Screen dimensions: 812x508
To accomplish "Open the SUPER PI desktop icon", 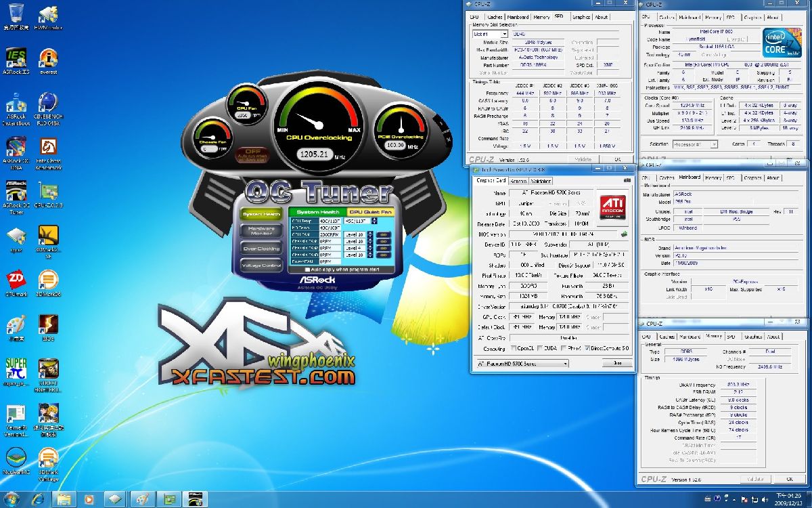I will (16, 373).
